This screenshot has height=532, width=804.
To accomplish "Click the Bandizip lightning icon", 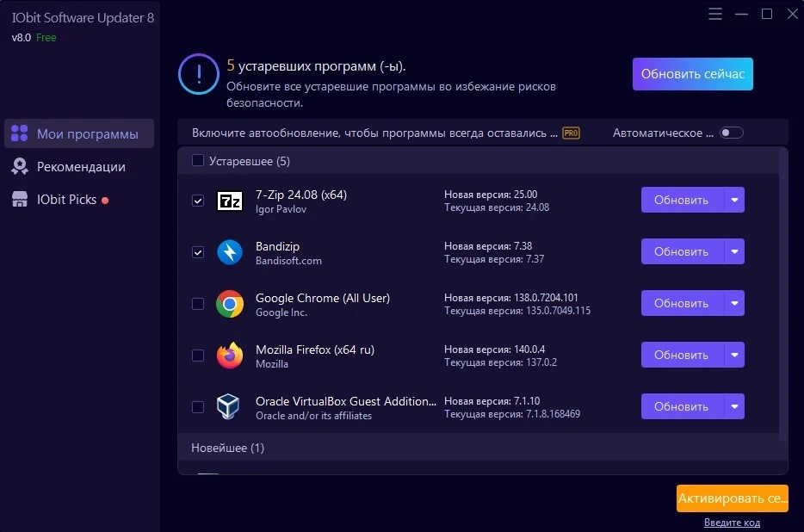I will (230, 252).
